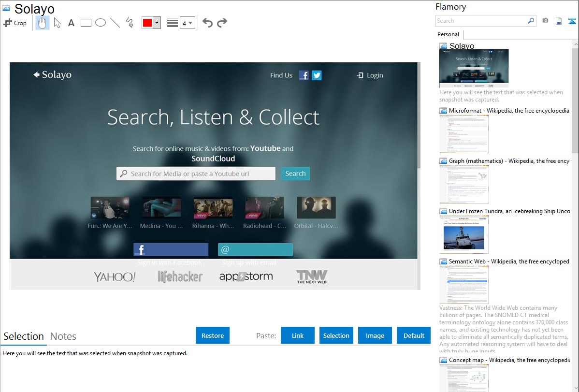Open the Personal tab
The image size is (579, 392).
(x=448, y=34)
